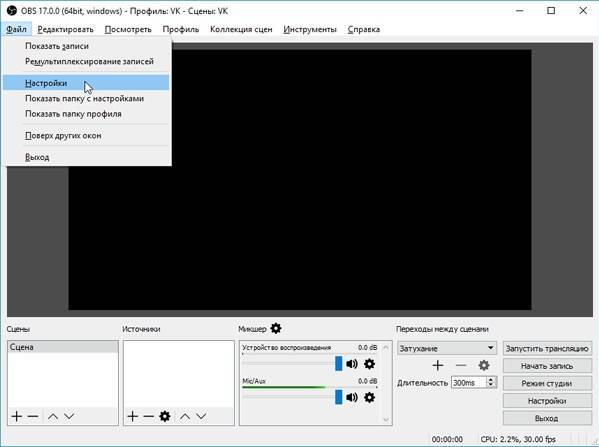The height and width of the screenshot is (447, 599).
Task: Open mixer settings gear next to Микшер
Action: pos(276,328)
